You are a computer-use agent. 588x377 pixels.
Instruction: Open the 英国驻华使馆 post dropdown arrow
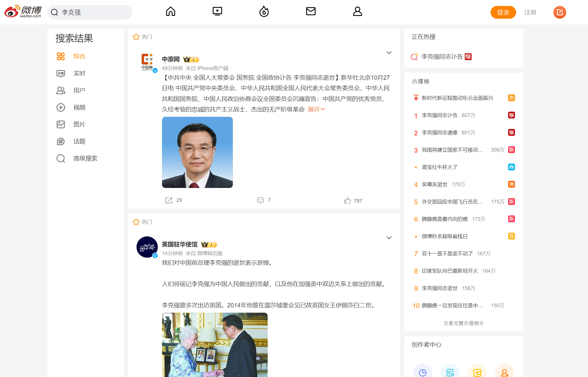389,238
